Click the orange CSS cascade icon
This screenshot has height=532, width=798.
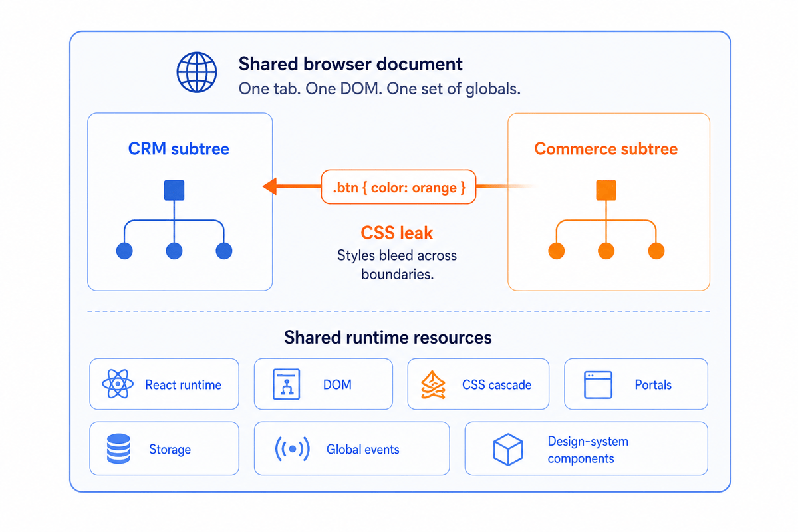tap(434, 384)
